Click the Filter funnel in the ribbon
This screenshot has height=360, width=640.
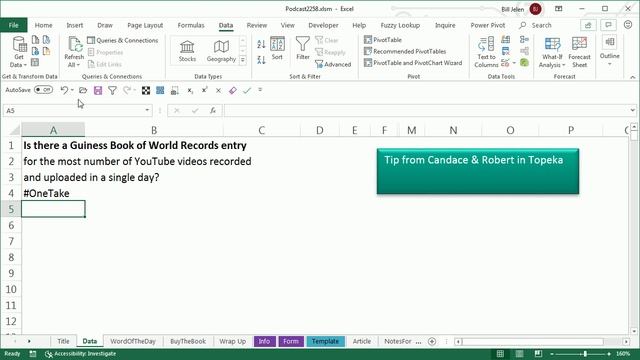click(302, 49)
